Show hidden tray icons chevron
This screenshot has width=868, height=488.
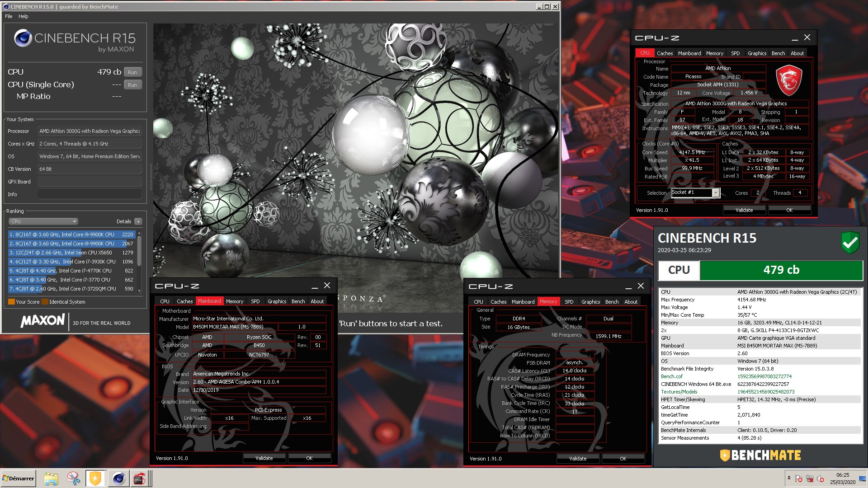[x=789, y=478]
